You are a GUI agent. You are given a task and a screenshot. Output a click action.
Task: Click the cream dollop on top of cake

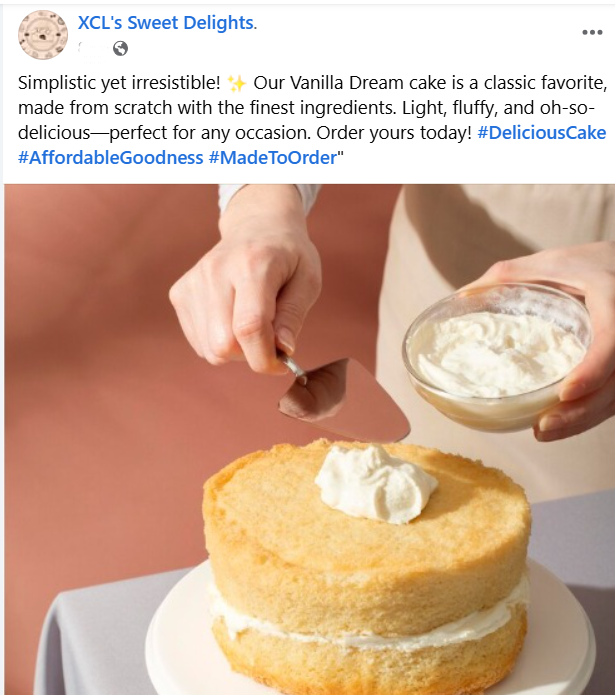coord(376,484)
